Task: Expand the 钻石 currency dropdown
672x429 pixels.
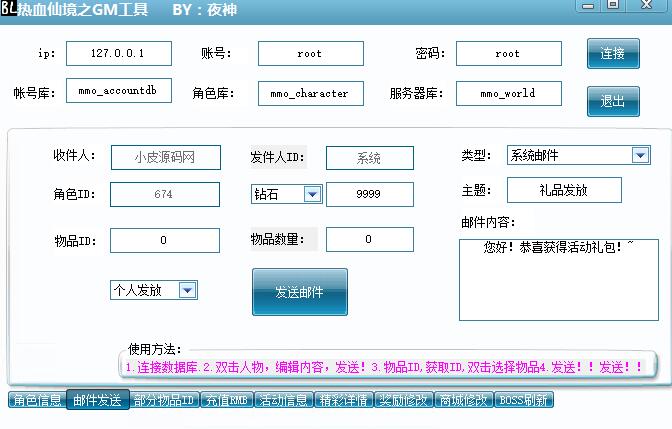Action: click(x=311, y=194)
